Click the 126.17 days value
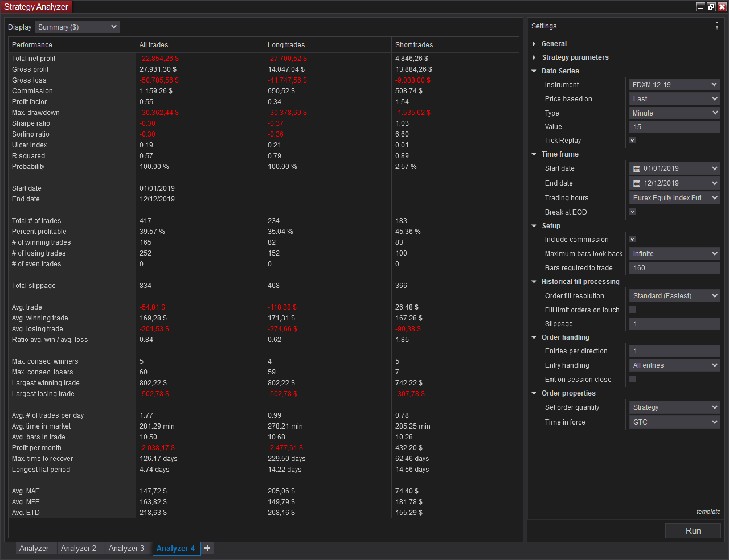This screenshot has height=560, width=729. click(158, 459)
